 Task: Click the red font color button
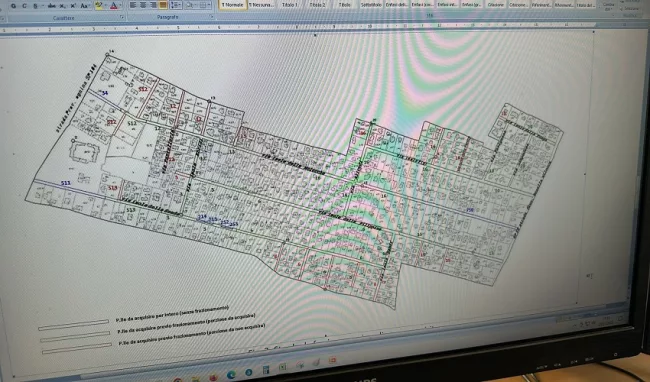coord(114,6)
